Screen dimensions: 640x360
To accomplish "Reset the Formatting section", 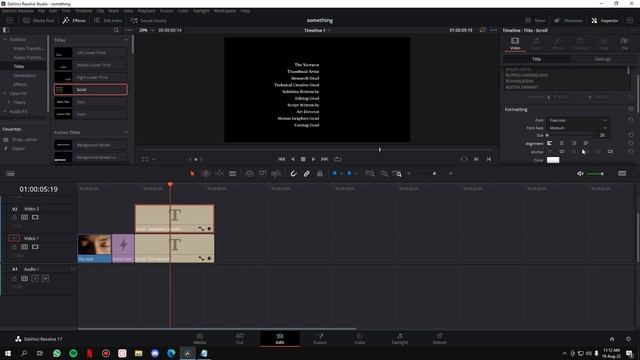I will [x=631, y=109].
